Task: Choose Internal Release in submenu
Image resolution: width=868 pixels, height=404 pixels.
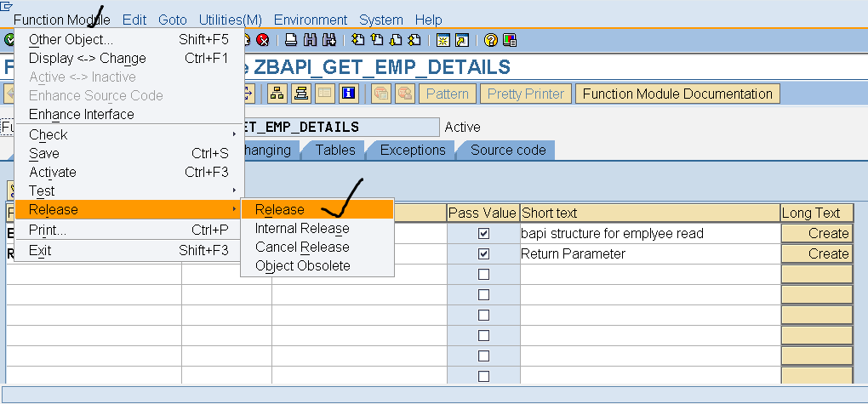Action: pyautogui.click(x=317, y=229)
